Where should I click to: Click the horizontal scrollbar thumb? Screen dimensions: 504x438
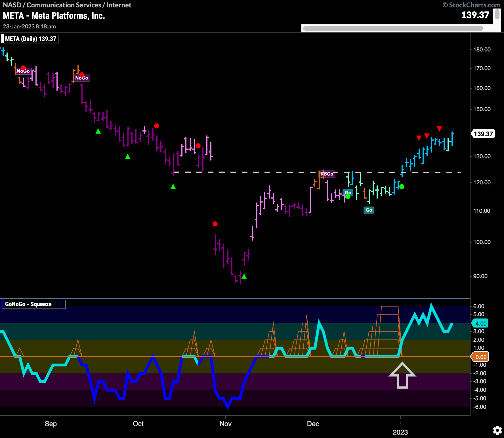[393, 28]
